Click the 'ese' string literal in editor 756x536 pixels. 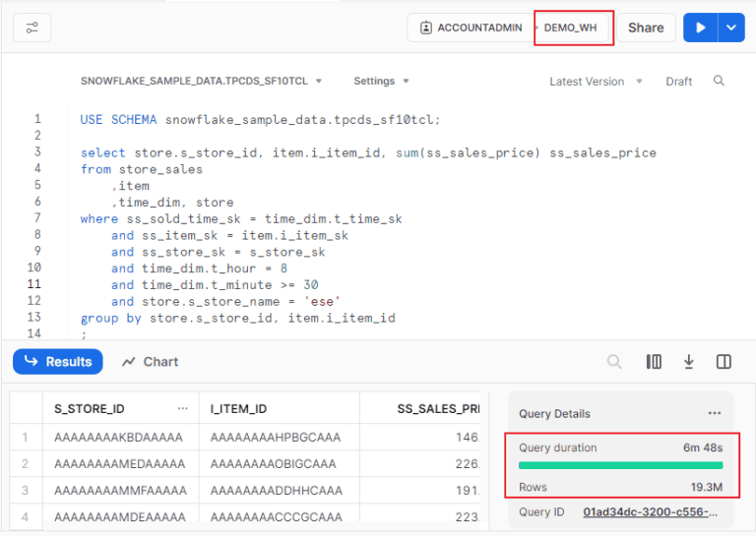click(x=322, y=302)
